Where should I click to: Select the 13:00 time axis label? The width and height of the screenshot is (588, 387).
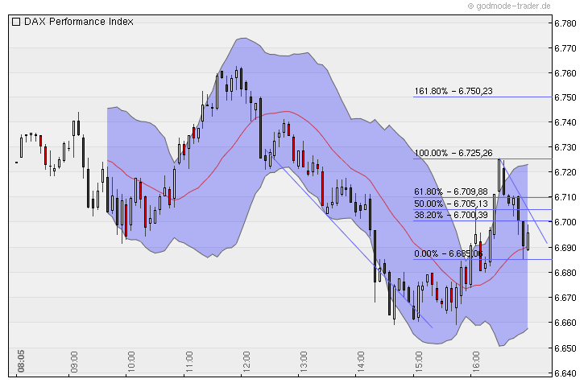[x=304, y=362]
